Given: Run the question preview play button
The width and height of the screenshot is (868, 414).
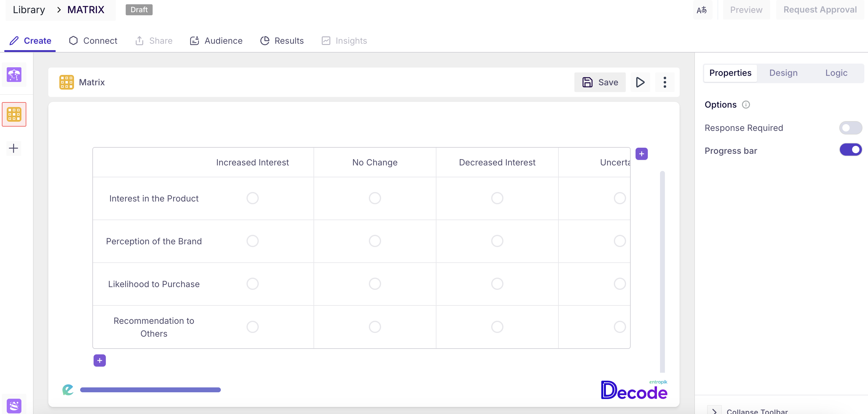Looking at the screenshot, I should click(x=640, y=82).
